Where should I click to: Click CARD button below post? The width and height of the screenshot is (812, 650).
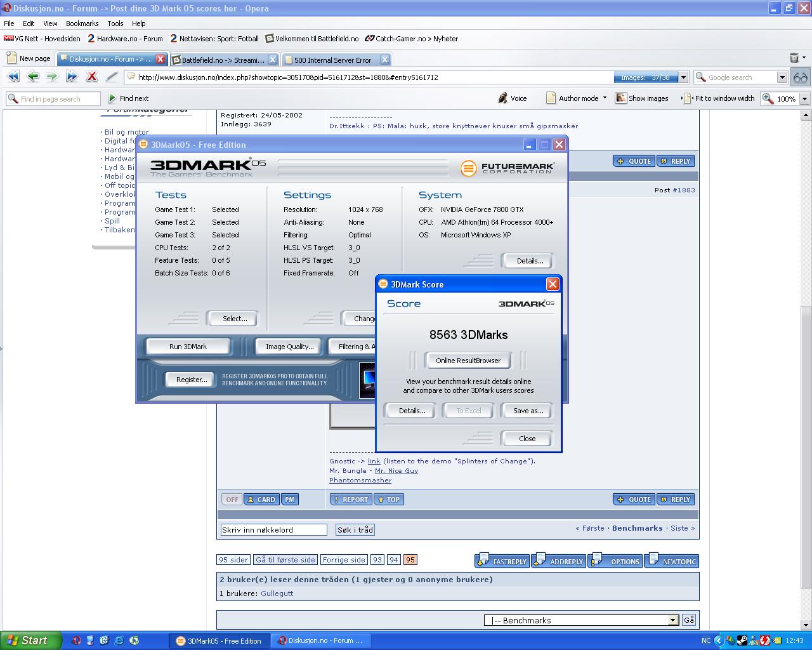pyautogui.click(x=261, y=500)
